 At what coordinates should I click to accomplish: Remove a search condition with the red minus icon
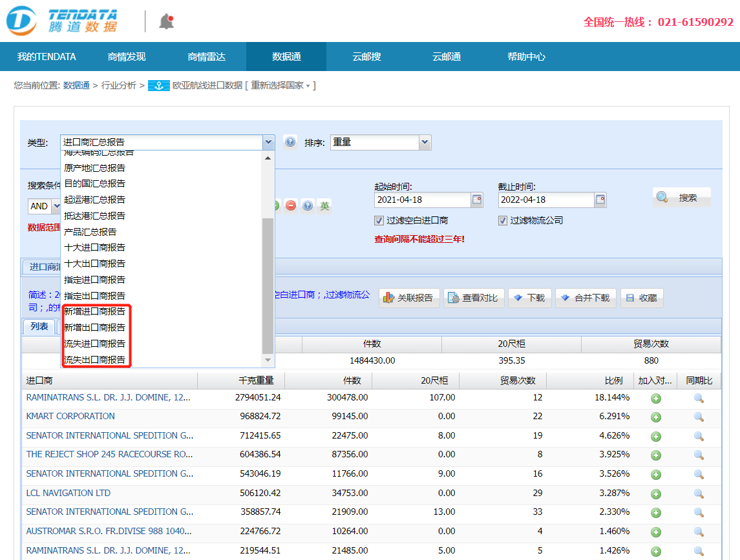point(291,205)
